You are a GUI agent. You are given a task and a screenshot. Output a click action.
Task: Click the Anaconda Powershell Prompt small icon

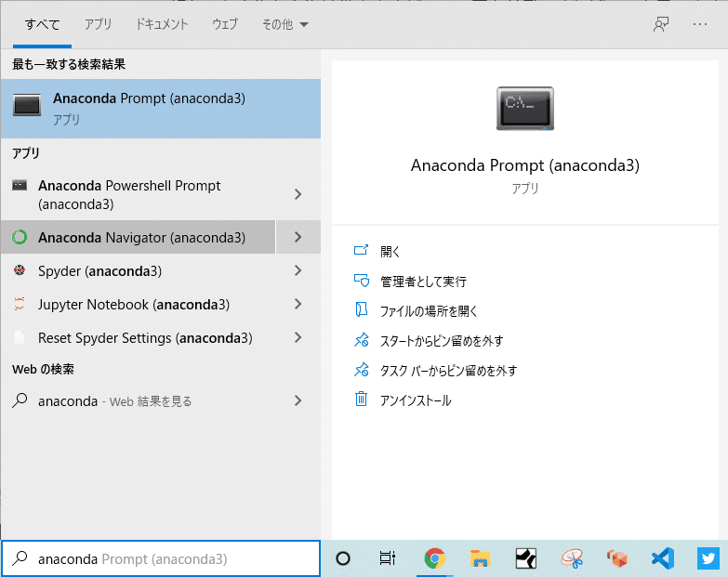[20, 186]
